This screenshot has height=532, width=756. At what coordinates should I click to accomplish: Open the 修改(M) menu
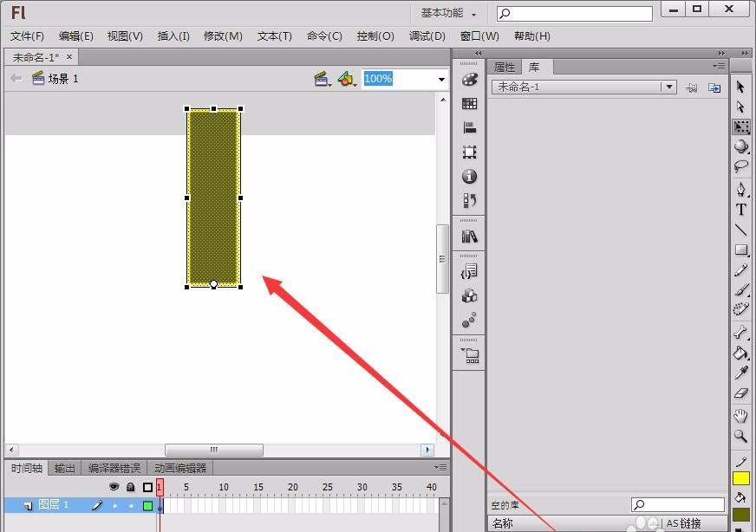223,36
